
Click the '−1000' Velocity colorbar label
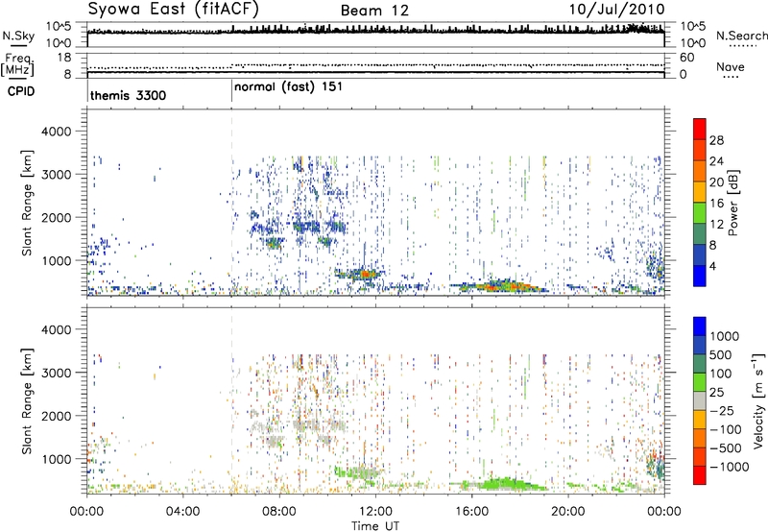tap(729, 467)
